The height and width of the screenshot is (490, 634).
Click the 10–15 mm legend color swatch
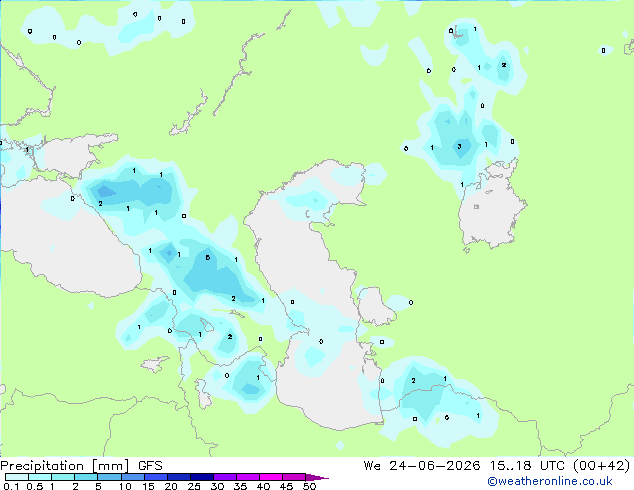click(132, 477)
